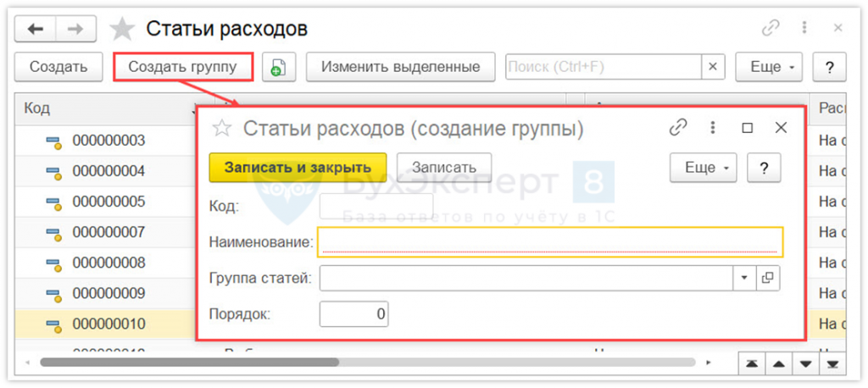Click the horizontal scrollbar at list bottom
868x388 pixels.
coord(189,363)
